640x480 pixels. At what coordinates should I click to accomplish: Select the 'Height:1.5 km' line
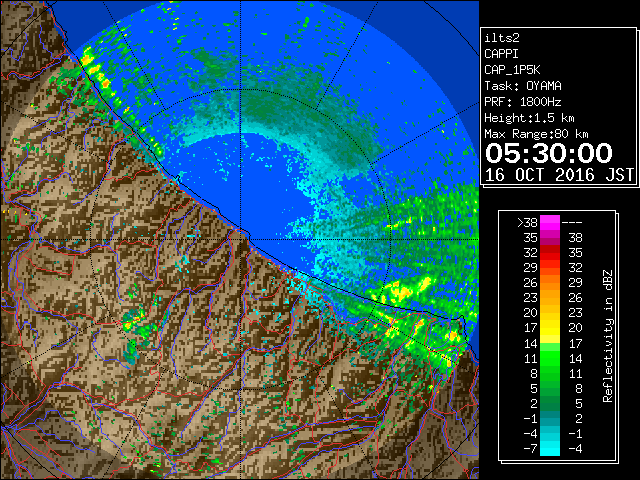(529, 118)
